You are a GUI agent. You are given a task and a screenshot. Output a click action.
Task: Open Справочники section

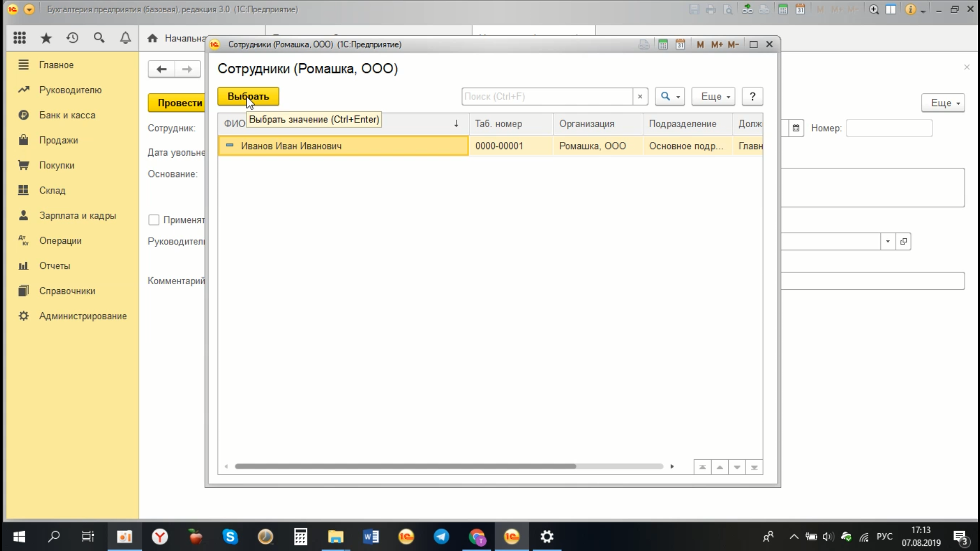pyautogui.click(x=67, y=291)
